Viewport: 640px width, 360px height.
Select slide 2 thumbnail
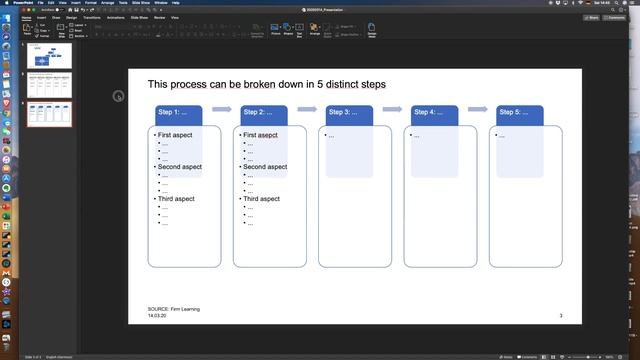click(x=49, y=85)
